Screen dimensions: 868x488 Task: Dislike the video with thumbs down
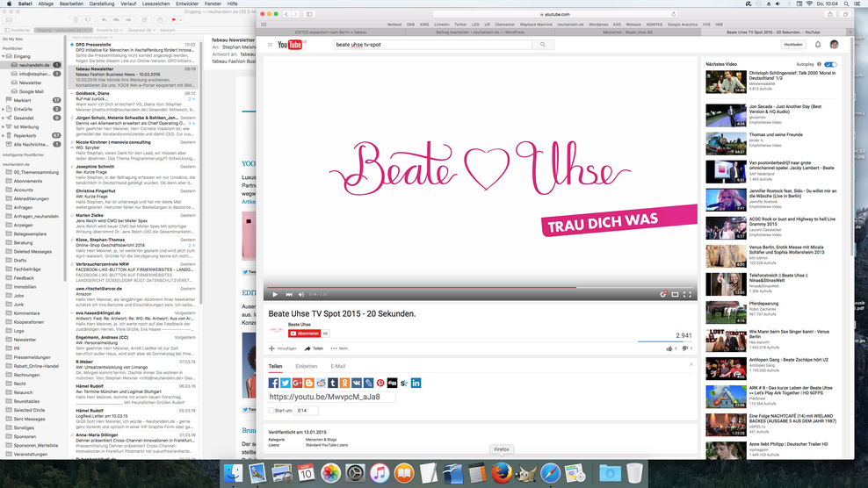pos(684,348)
